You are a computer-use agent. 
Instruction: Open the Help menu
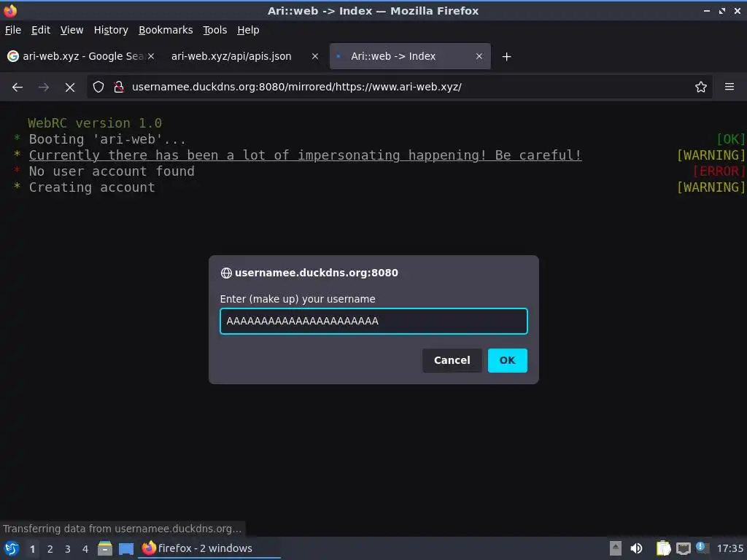(x=248, y=30)
